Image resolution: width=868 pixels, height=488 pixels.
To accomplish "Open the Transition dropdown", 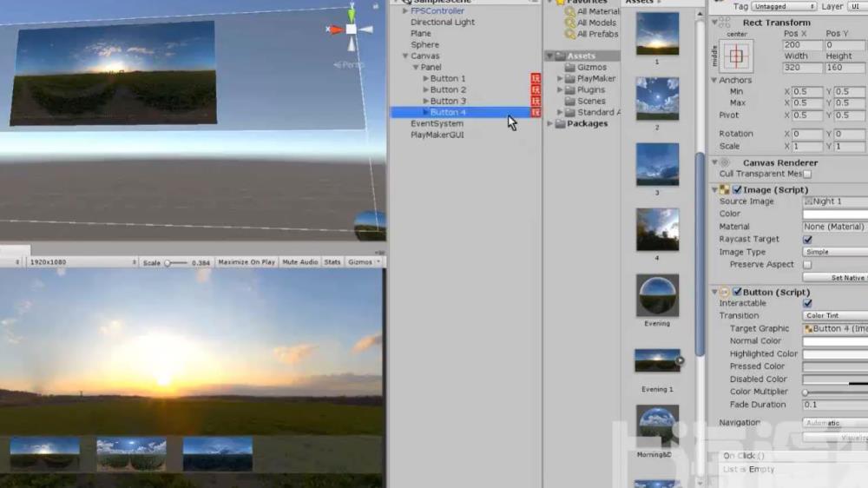I will (835, 316).
